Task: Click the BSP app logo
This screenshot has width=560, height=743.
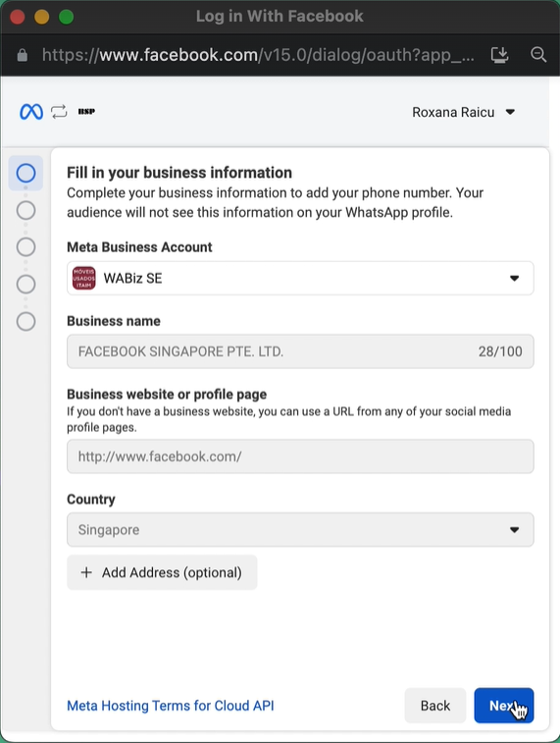Action: pos(86,111)
